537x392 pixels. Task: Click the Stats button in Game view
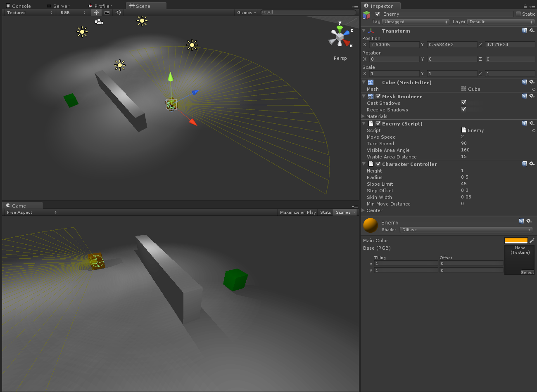tap(326, 213)
